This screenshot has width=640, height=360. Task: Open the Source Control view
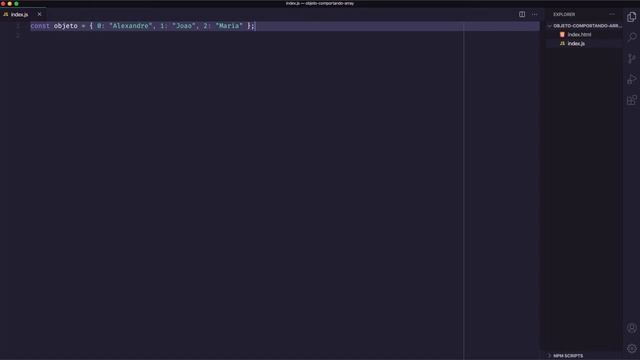tap(631, 58)
